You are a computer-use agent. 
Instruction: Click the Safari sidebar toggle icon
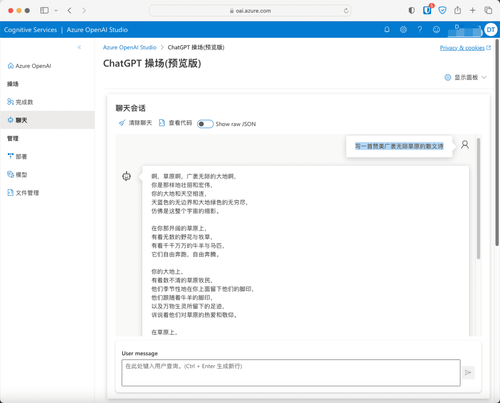click(44, 10)
